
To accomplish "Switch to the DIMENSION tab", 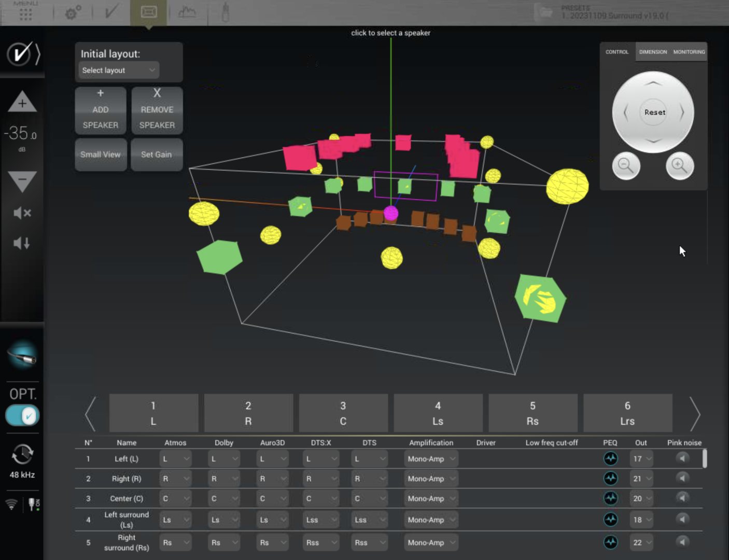I will [x=653, y=52].
